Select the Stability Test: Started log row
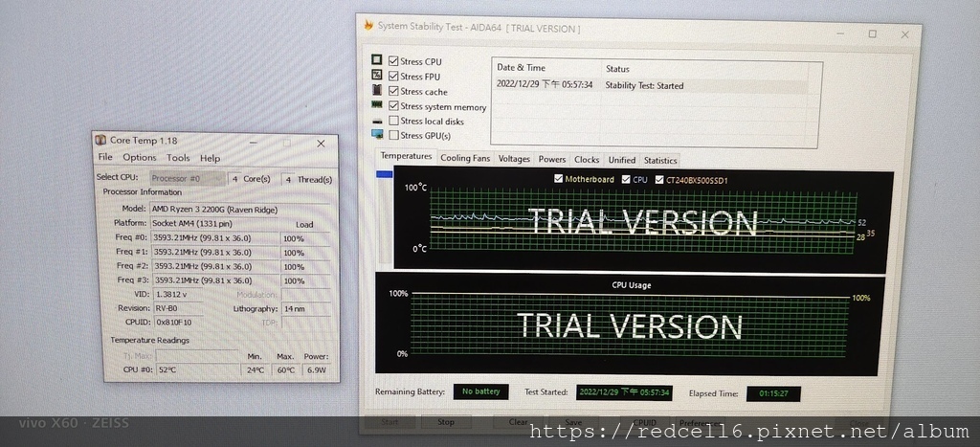Image resolution: width=980 pixels, height=447 pixels. click(650, 85)
